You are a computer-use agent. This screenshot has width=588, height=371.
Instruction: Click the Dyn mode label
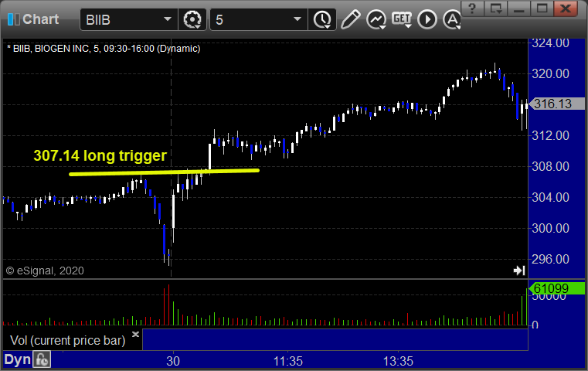pyautogui.click(x=17, y=359)
